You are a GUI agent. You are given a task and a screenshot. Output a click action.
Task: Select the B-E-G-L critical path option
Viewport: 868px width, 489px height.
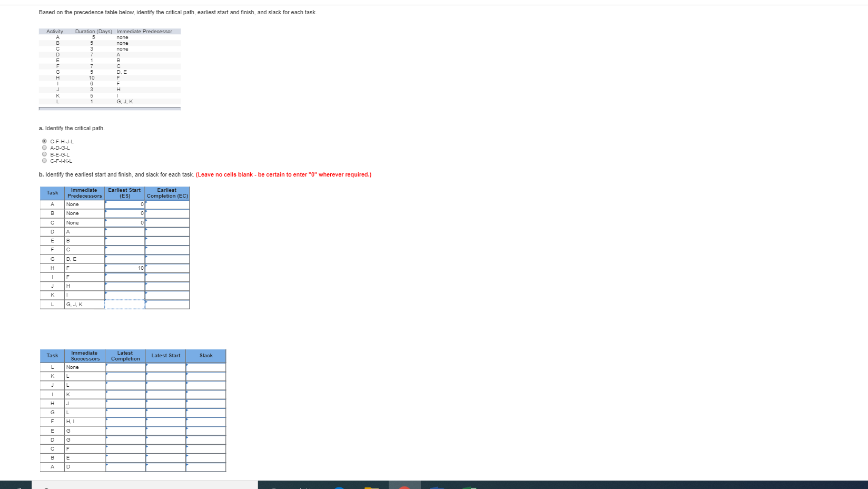point(45,154)
